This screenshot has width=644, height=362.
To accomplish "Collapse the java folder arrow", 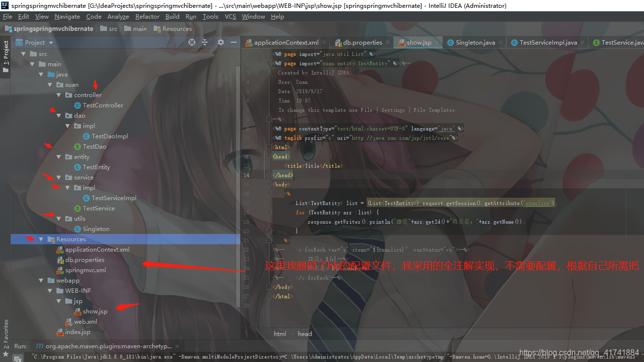I will tap(41, 75).
